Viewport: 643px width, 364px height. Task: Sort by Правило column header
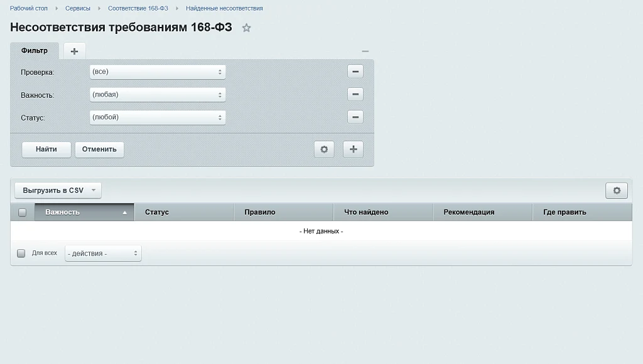tap(284, 212)
